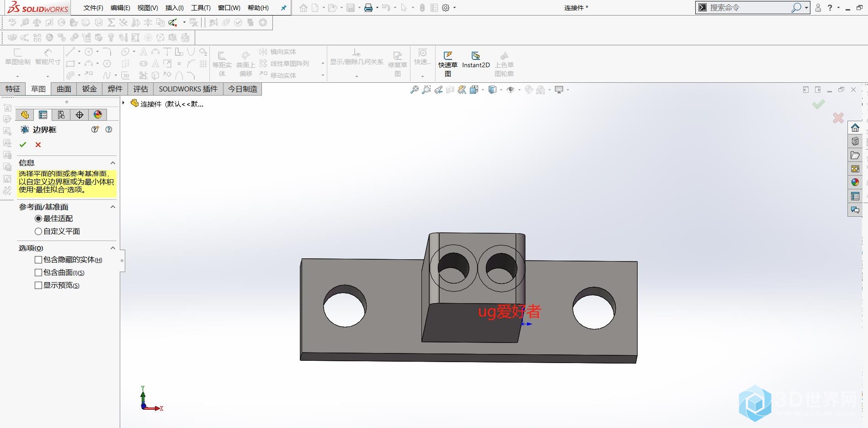Open the print dropdown arrow
Screen dimensions: 868x428
377,8
